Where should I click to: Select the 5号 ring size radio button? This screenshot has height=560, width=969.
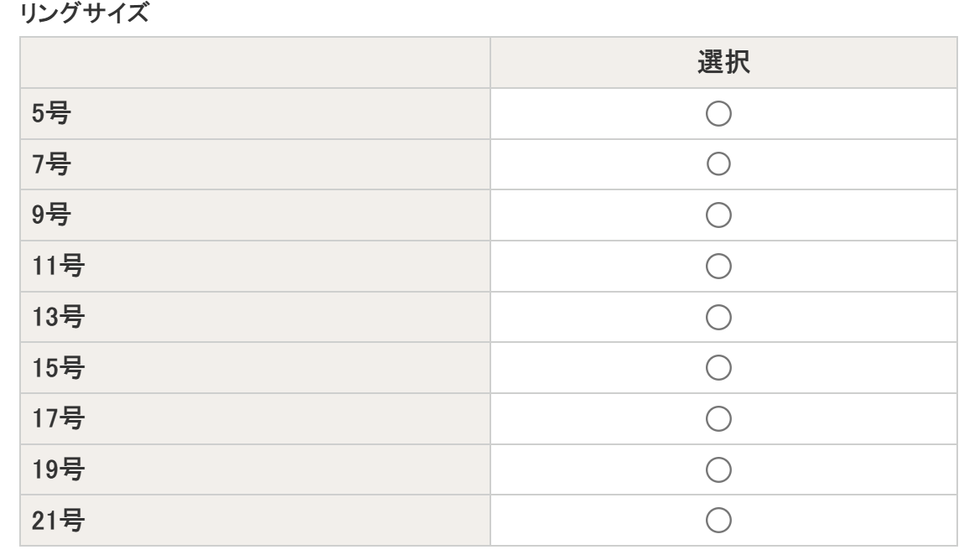coord(720,112)
